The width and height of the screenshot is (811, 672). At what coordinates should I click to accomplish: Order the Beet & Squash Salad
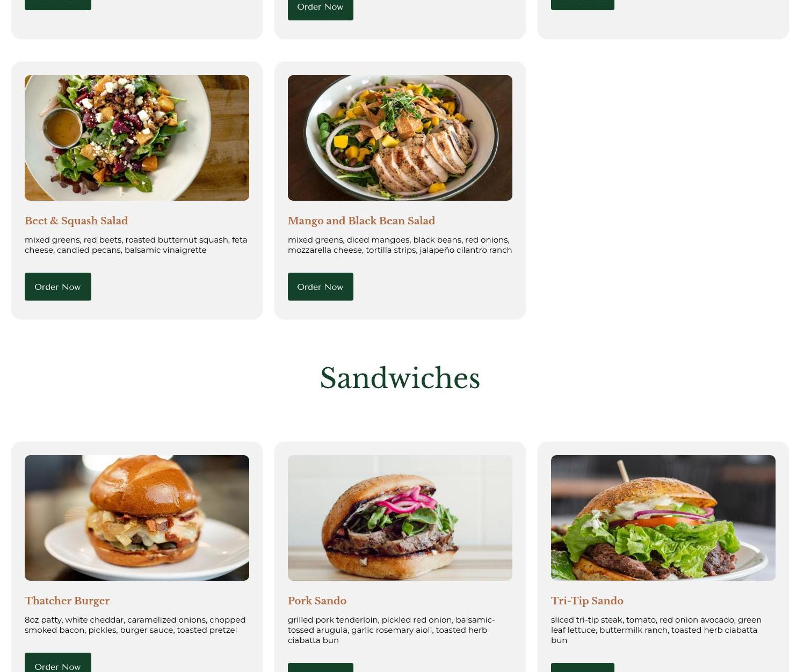click(x=57, y=287)
